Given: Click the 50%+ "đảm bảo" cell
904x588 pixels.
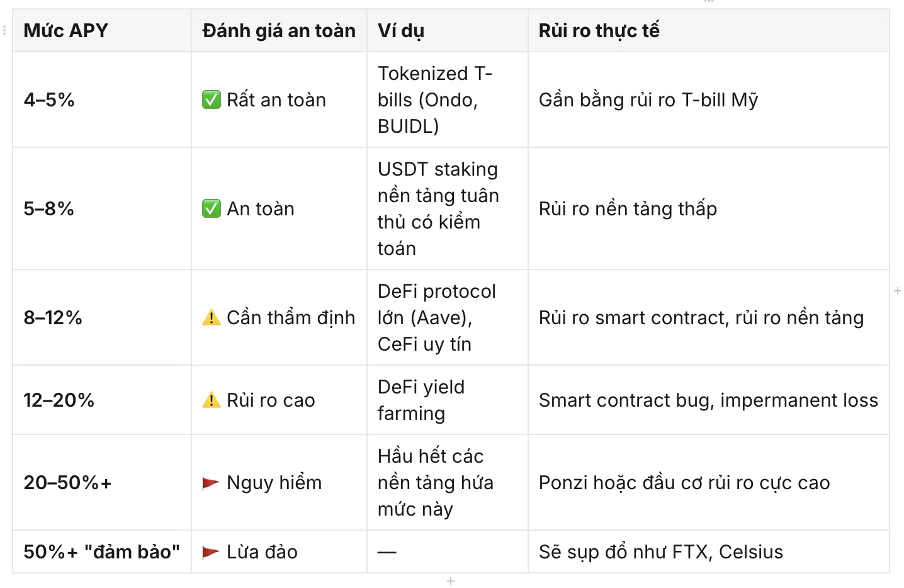Looking at the screenshot, I should pos(102,552).
